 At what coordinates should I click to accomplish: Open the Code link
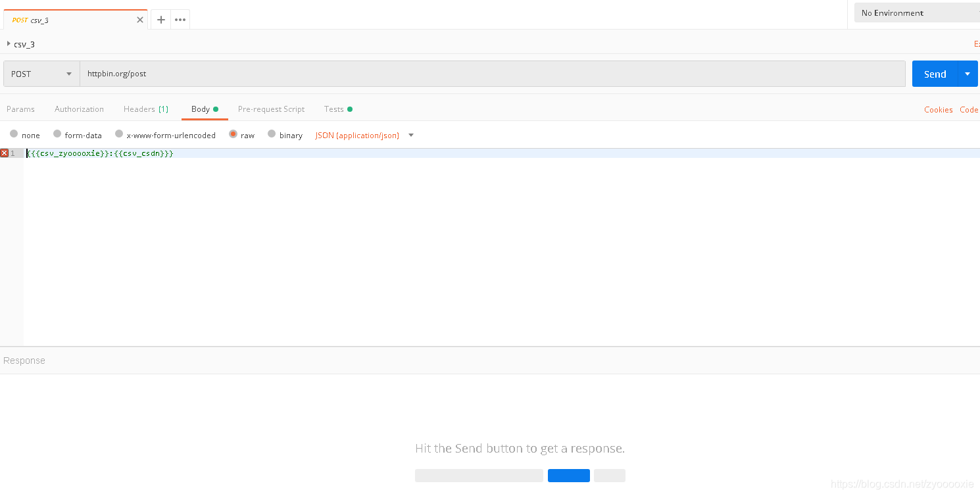point(969,110)
